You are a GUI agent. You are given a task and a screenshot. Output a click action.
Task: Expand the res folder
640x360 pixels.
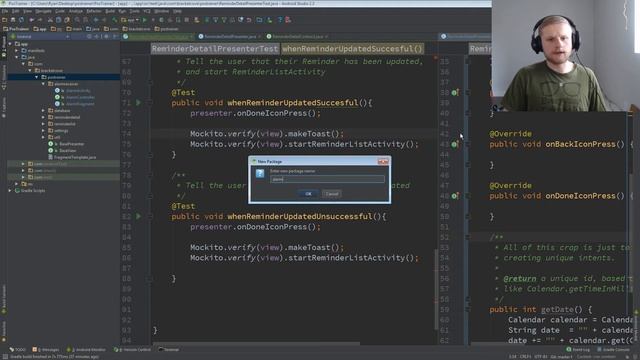(17, 184)
